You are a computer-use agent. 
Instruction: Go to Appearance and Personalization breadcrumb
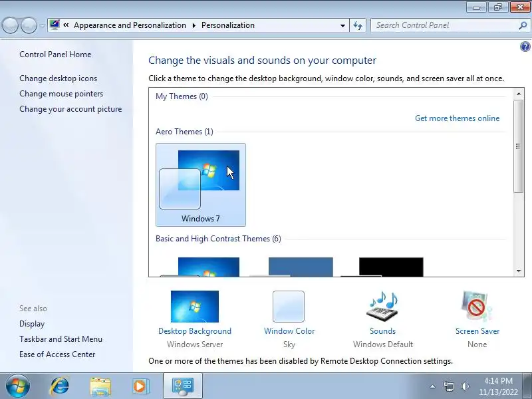pos(130,25)
